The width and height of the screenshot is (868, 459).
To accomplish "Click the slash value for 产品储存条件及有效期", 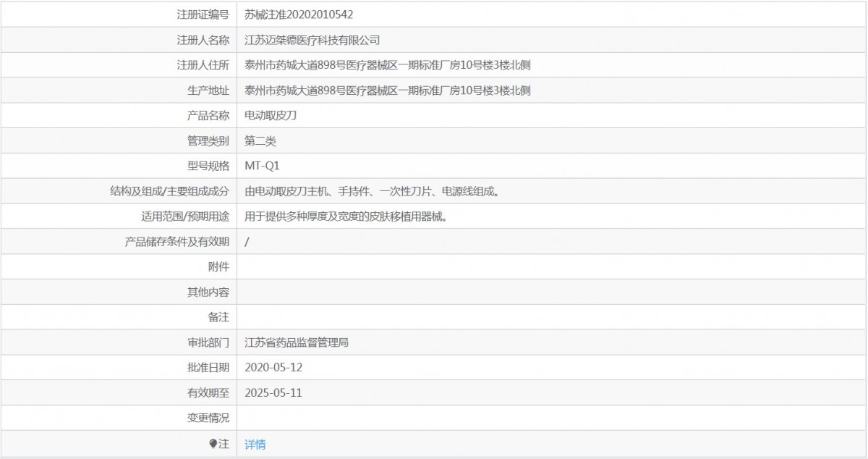I will 247,242.
